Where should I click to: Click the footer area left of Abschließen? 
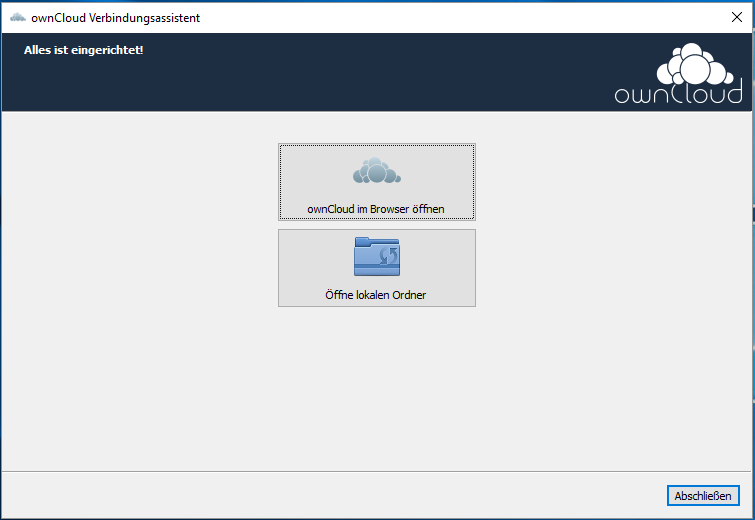330,495
